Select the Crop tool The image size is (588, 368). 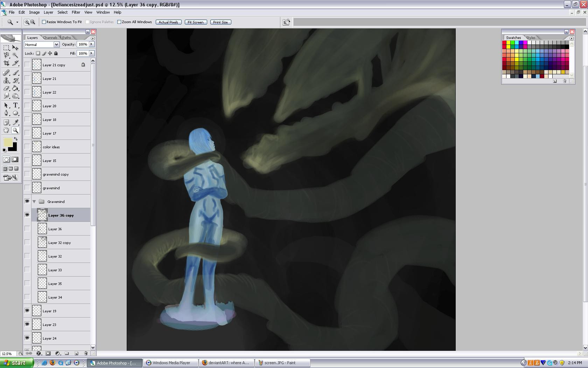6,63
